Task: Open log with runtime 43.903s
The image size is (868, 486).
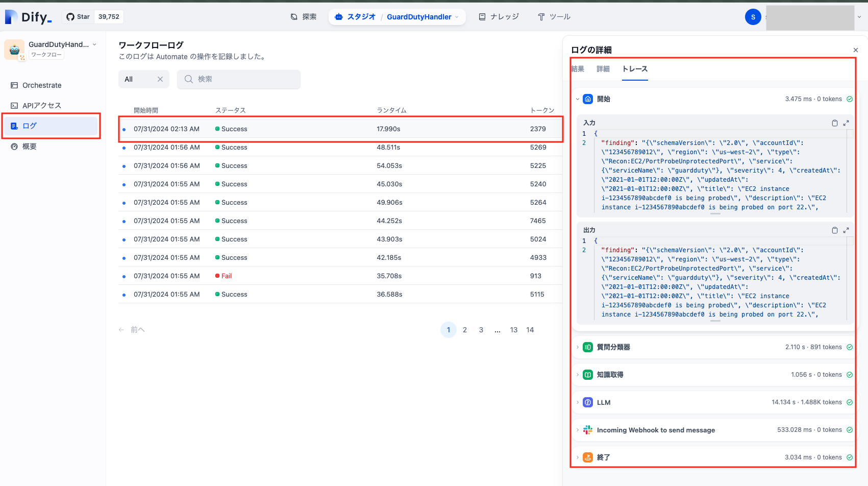Action: click(x=340, y=239)
